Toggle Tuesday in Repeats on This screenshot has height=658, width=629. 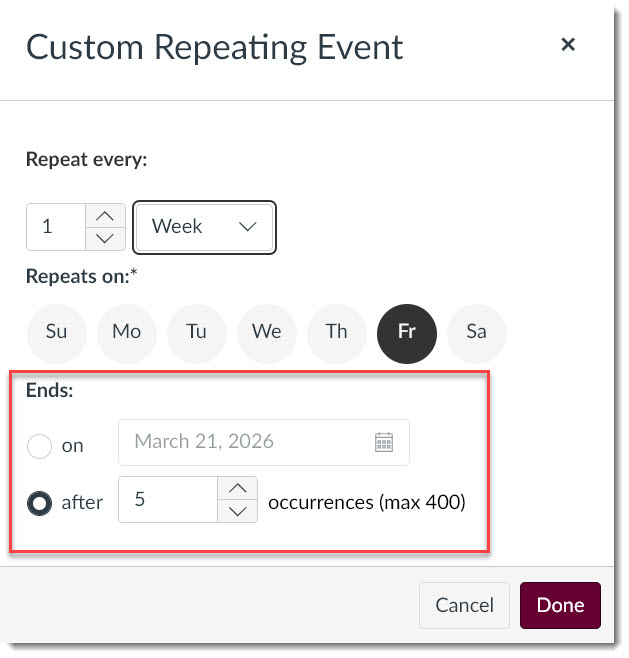click(x=196, y=334)
